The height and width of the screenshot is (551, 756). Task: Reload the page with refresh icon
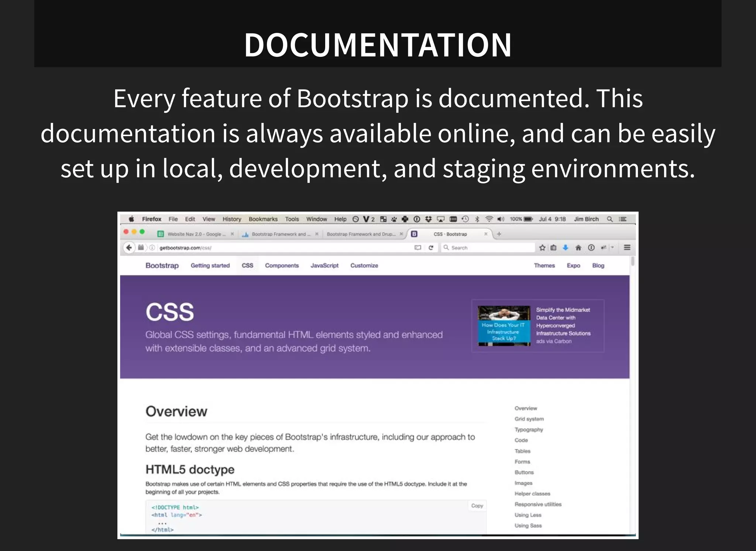pos(431,248)
